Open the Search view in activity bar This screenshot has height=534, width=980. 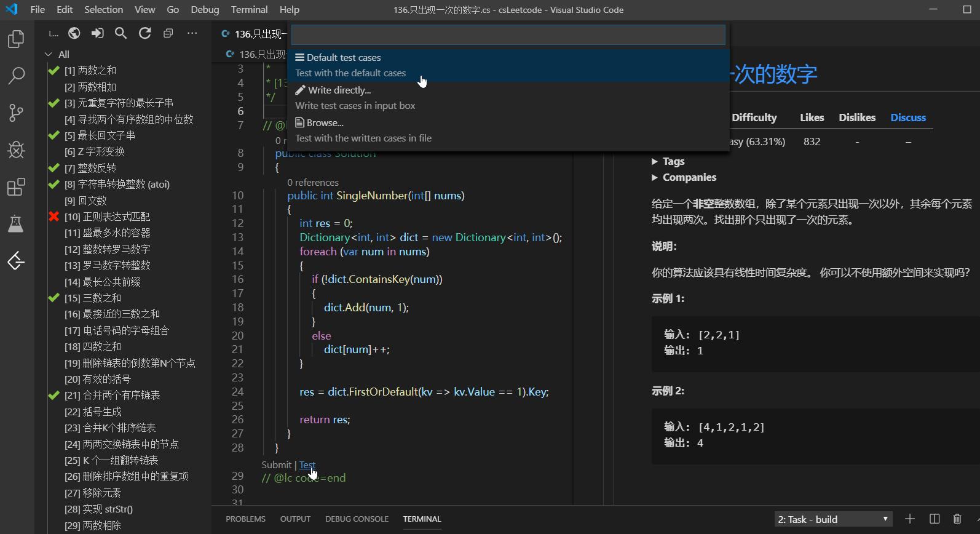16,76
